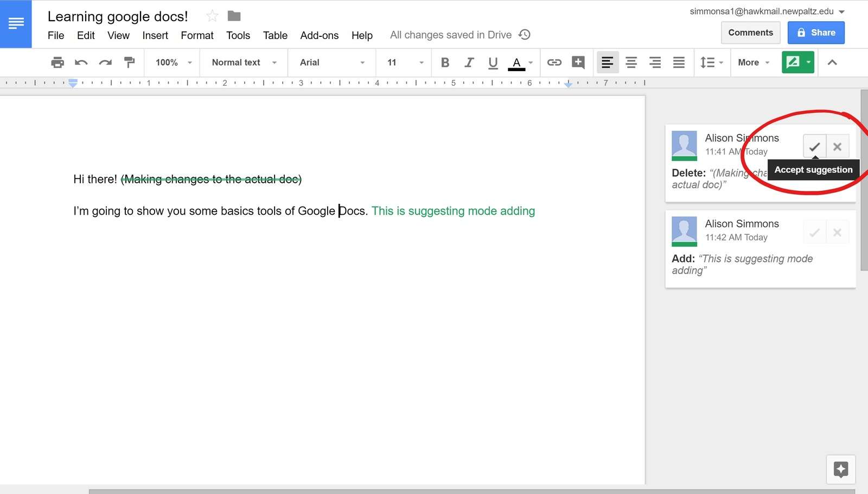Open the Normal text style dropdown
Image resolution: width=868 pixels, height=494 pixels.
click(244, 62)
